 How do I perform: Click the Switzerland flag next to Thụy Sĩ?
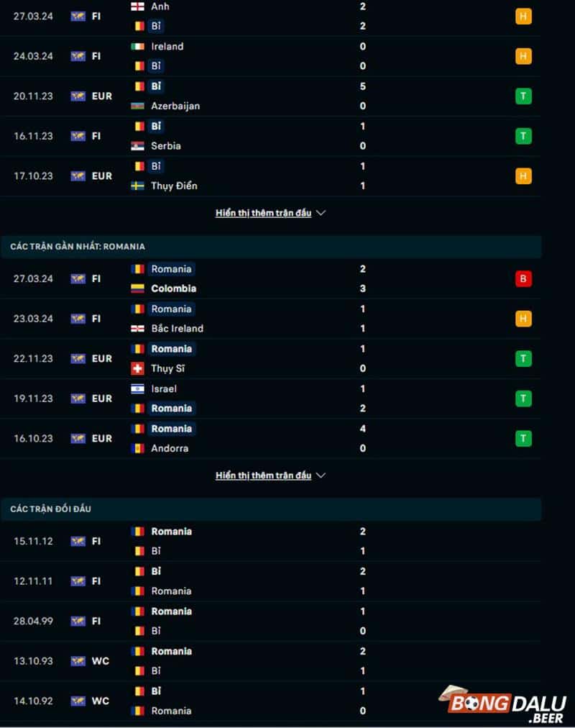pos(137,368)
